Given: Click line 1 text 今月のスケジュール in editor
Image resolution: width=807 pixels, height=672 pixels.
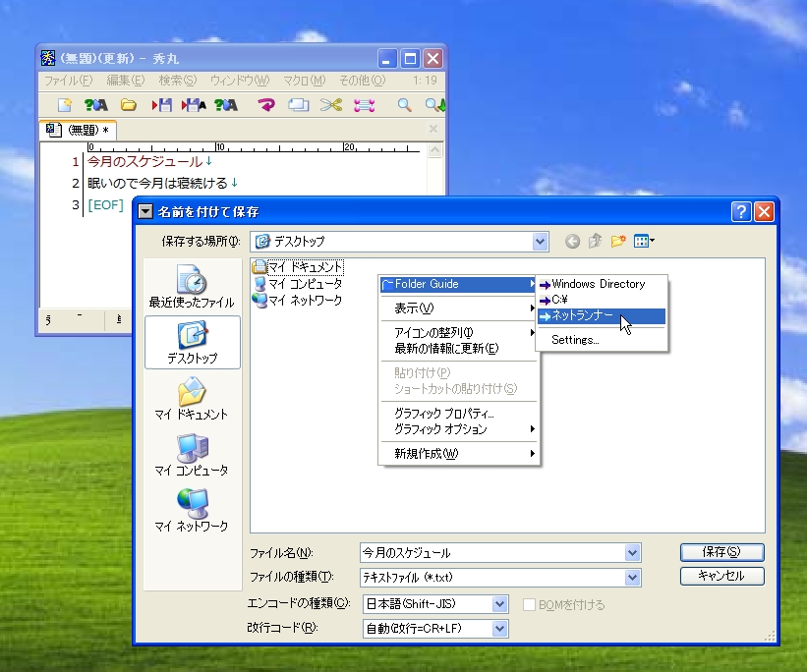Looking at the screenshot, I should (x=145, y=161).
